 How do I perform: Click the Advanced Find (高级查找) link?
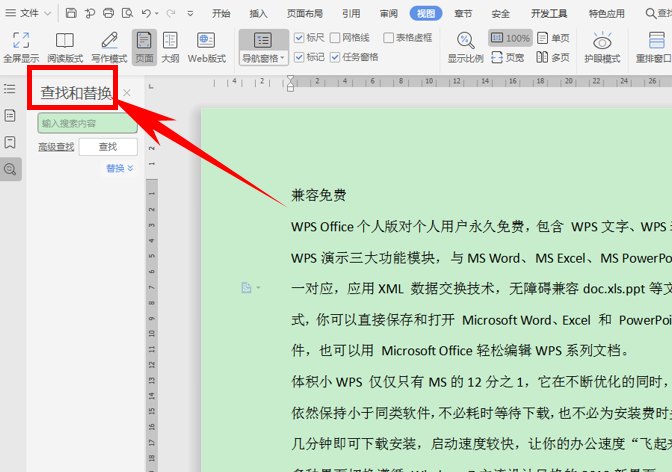coord(56,147)
